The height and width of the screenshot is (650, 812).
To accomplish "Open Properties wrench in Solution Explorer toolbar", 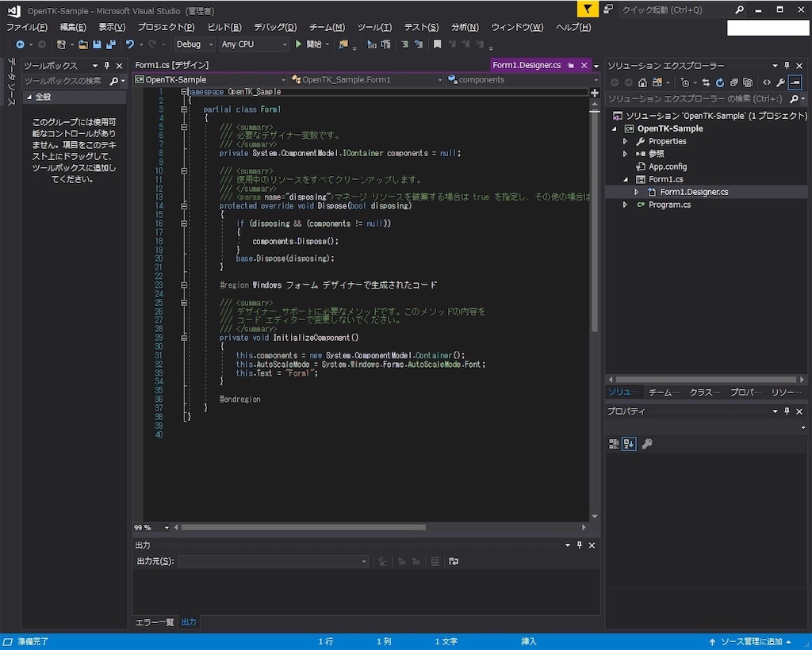I will click(x=780, y=82).
